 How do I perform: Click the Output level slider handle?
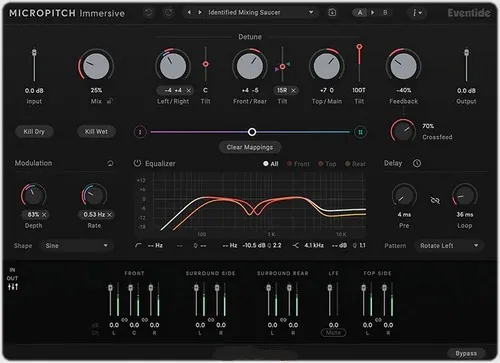(467, 53)
